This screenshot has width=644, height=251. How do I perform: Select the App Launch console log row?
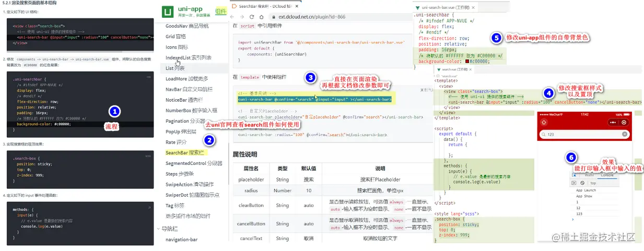[x=586, y=190]
